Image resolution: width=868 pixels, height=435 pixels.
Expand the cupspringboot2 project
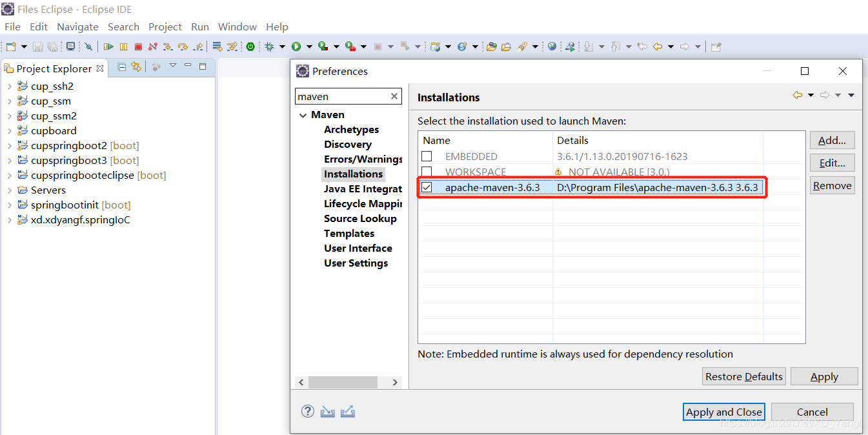point(9,146)
